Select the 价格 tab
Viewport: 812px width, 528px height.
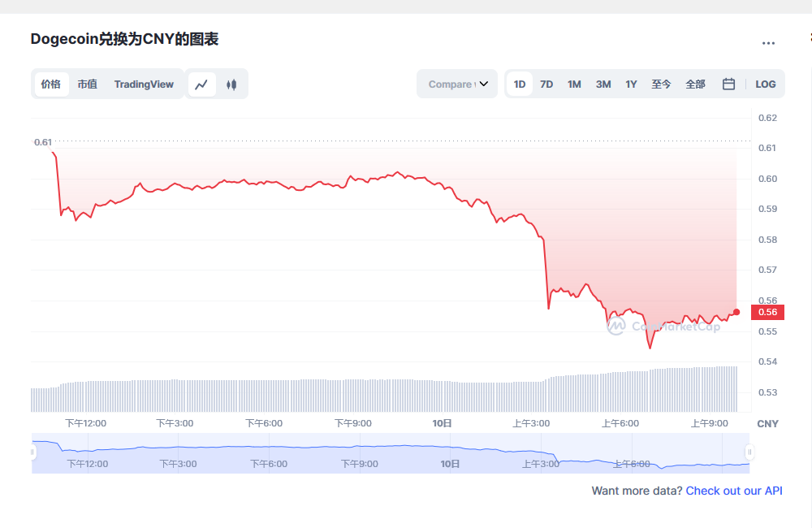click(50, 84)
